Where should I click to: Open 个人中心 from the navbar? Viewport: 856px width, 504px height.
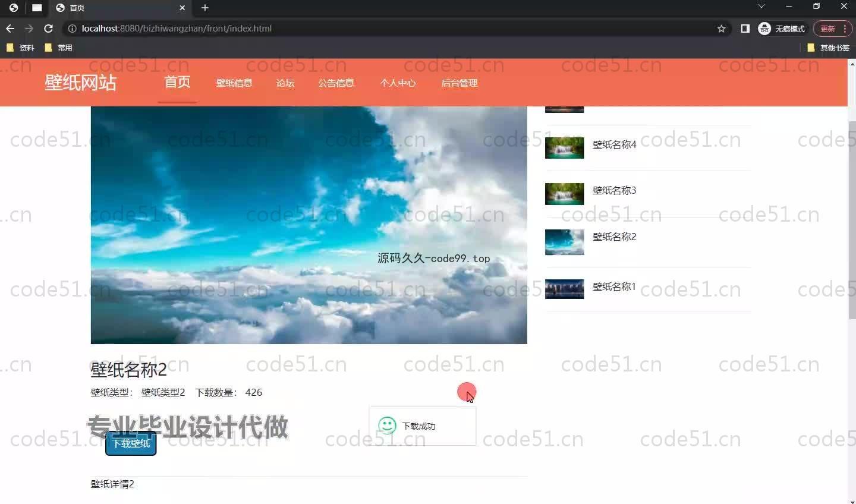398,83
